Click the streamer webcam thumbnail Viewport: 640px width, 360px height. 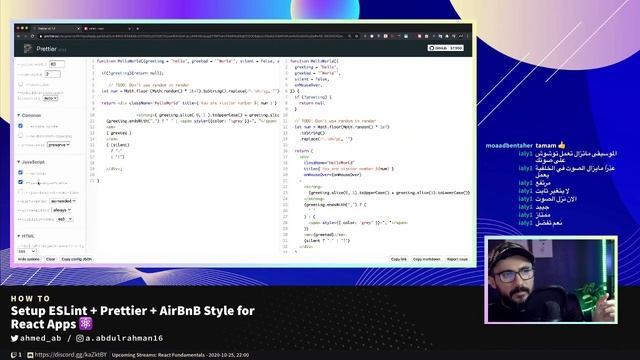pyautogui.click(x=551, y=280)
